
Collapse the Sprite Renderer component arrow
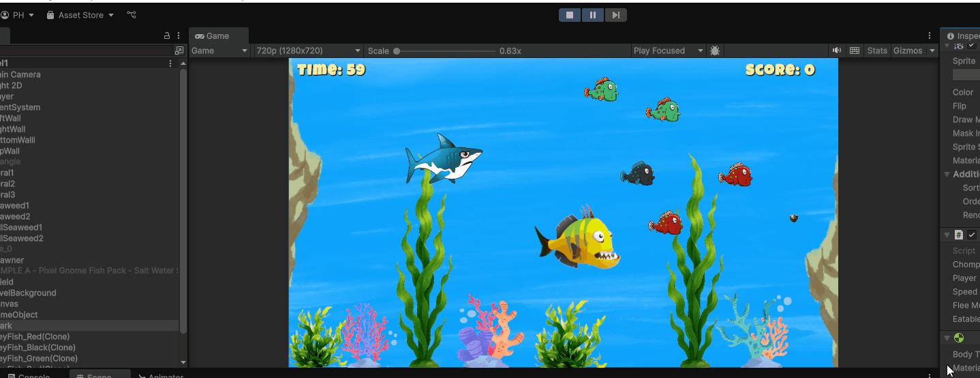pos(947,46)
